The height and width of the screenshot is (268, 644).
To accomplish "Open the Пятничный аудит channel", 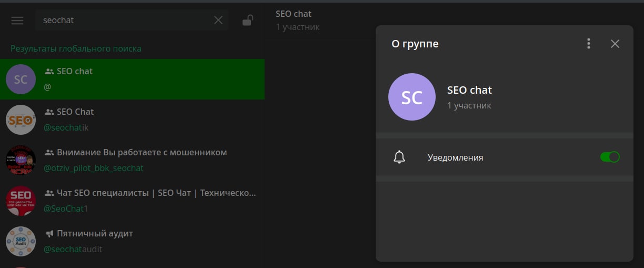I will coord(147,241).
